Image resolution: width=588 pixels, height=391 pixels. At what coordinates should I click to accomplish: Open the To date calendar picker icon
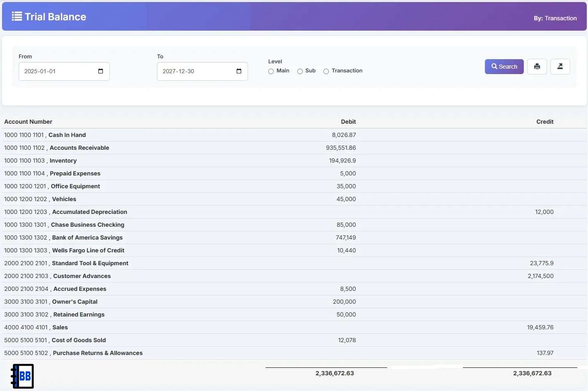click(x=239, y=71)
